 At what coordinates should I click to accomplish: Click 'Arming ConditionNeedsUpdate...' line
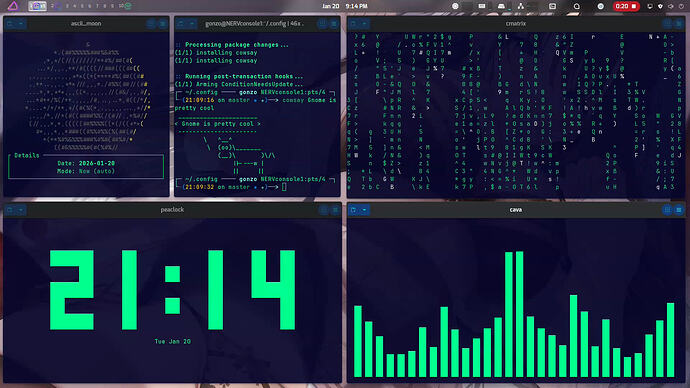(239, 84)
